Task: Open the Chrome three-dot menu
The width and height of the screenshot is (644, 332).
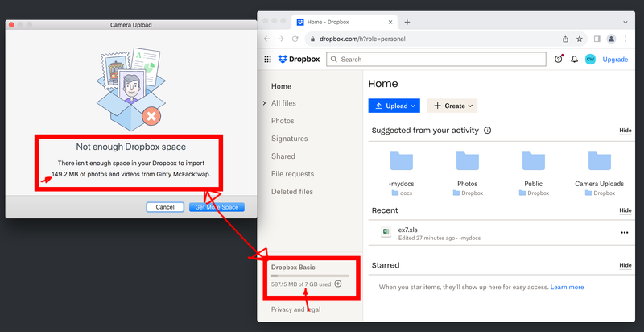Action: tap(625, 39)
